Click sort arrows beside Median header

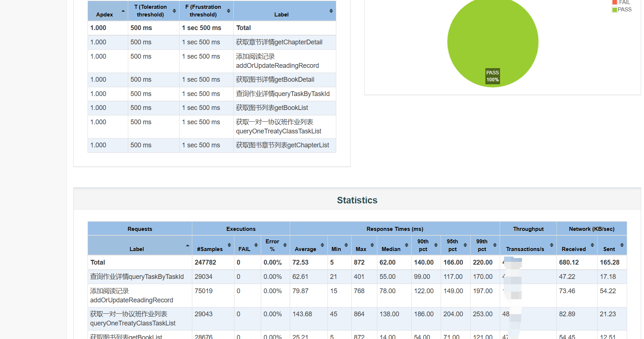click(x=407, y=245)
